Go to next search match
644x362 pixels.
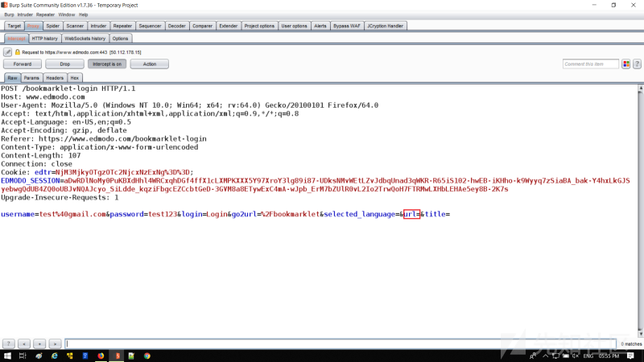click(x=55, y=343)
